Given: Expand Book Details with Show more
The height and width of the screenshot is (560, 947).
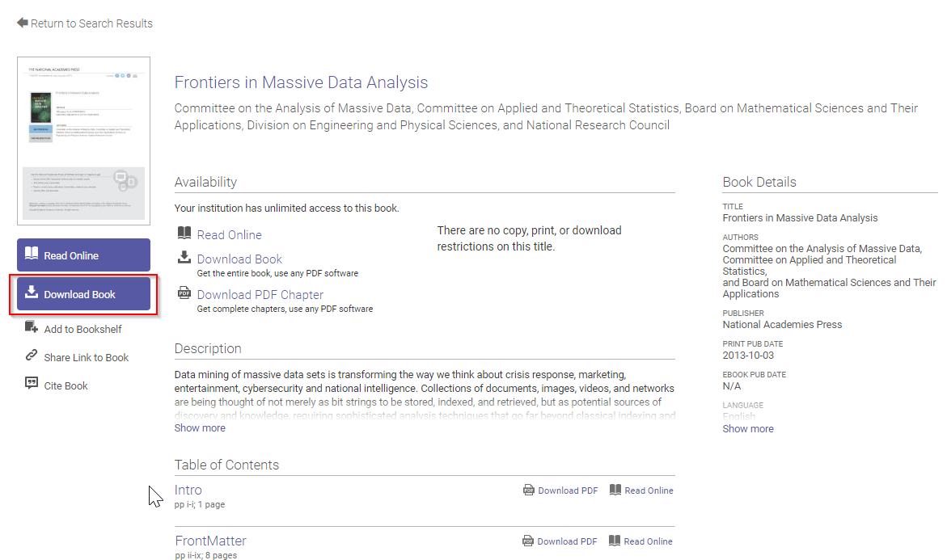Looking at the screenshot, I should click(x=748, y=428).
